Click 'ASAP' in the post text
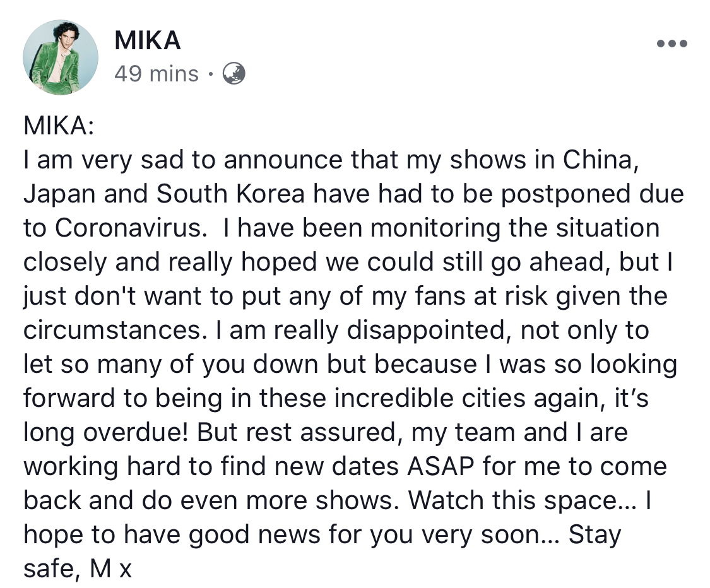The image size is (710, 588). point(441,466)
